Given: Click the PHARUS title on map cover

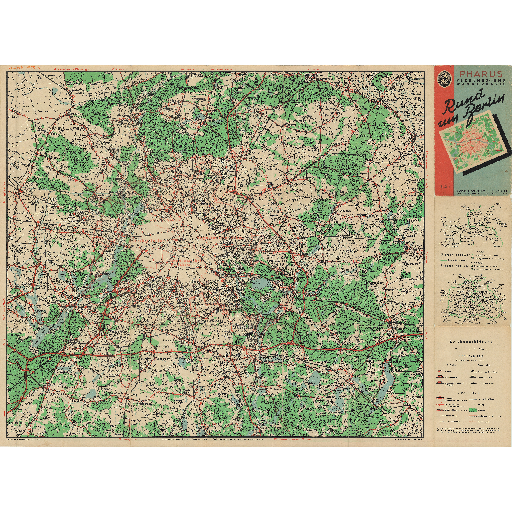Looking at the screenshot, I should (x=481, y=73).
